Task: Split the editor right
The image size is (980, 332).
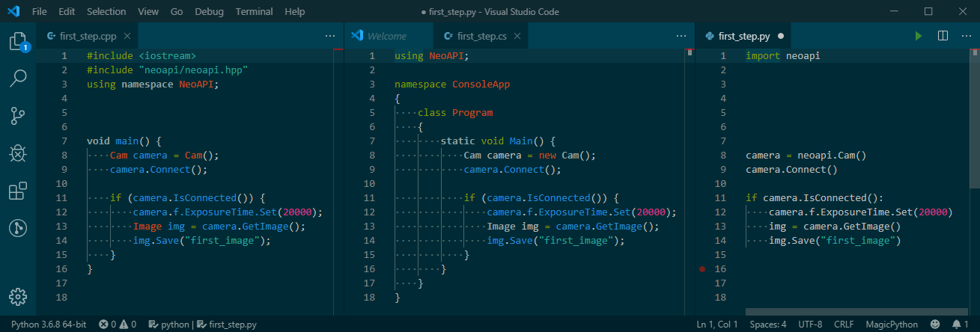Action: tap(943, 36)
